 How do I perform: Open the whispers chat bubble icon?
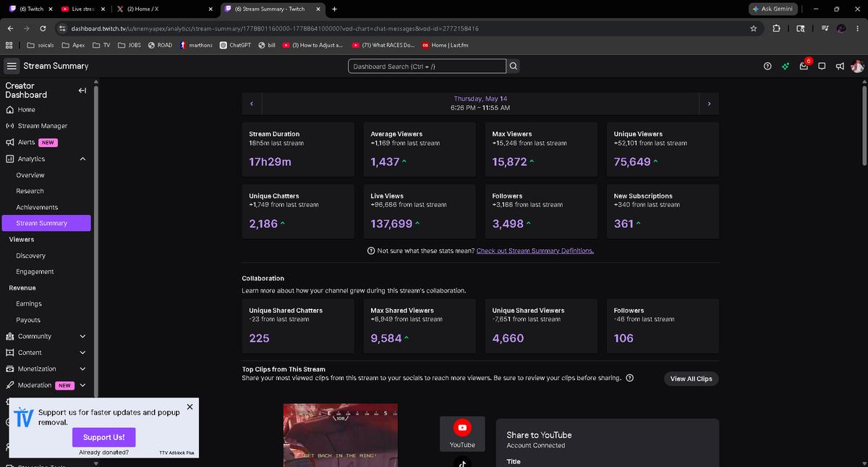coord(822,66)
